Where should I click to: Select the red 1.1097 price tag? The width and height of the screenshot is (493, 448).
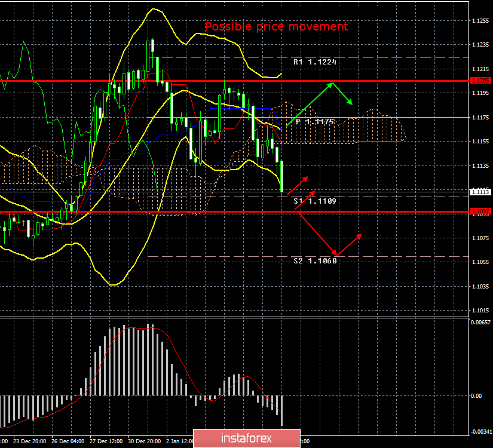coord(480,211)
